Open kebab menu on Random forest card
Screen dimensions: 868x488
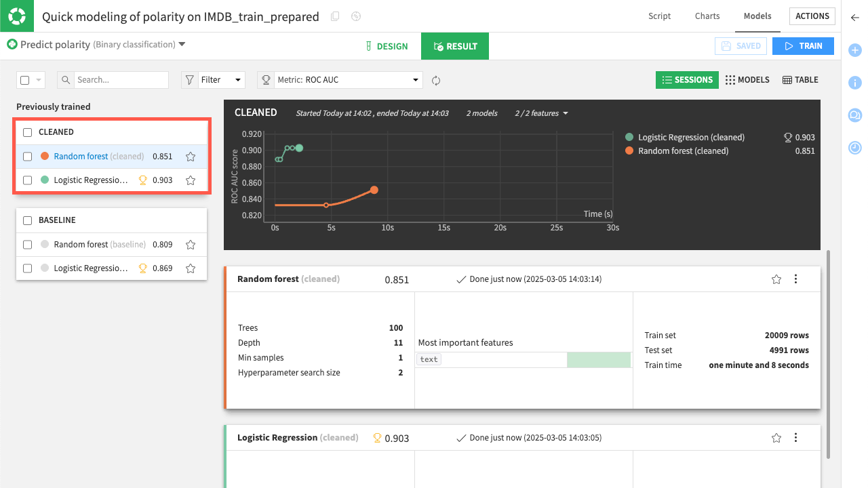[x=796, y=279]
